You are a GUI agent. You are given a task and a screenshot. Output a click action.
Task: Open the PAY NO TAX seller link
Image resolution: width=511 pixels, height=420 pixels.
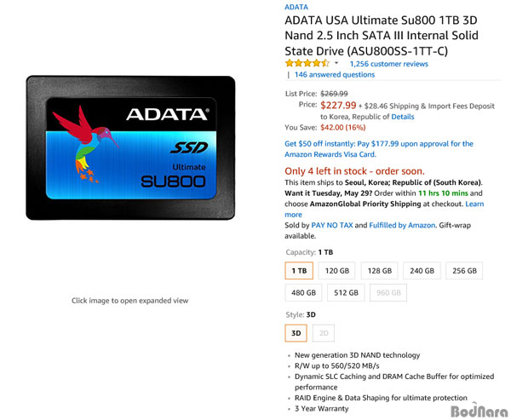(x=332, y=225)
